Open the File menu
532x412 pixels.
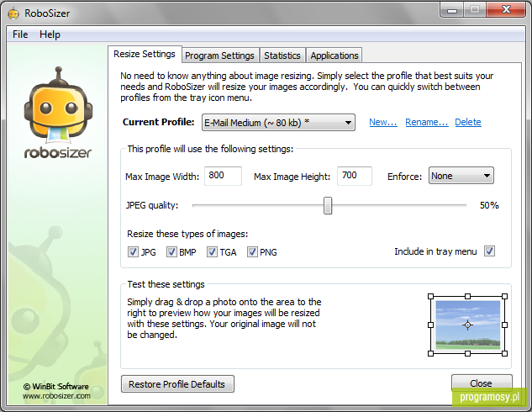20,34
